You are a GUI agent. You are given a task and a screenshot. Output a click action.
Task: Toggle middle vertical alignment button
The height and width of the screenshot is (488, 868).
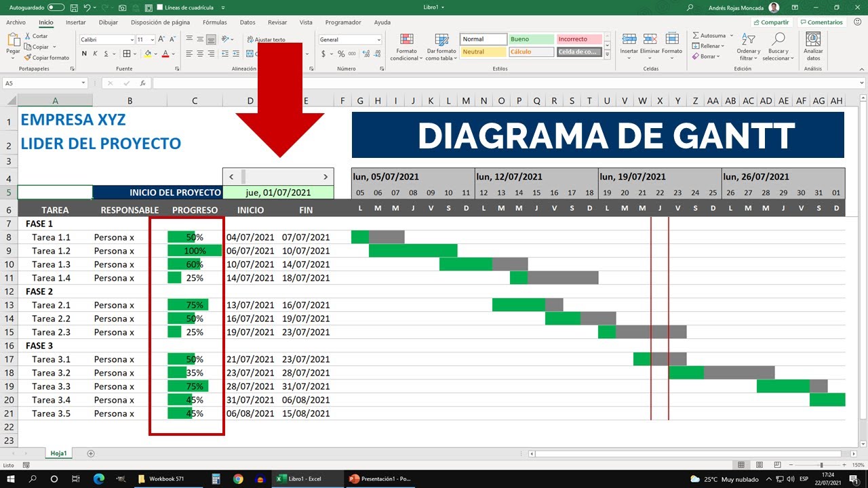pos(200,39)
